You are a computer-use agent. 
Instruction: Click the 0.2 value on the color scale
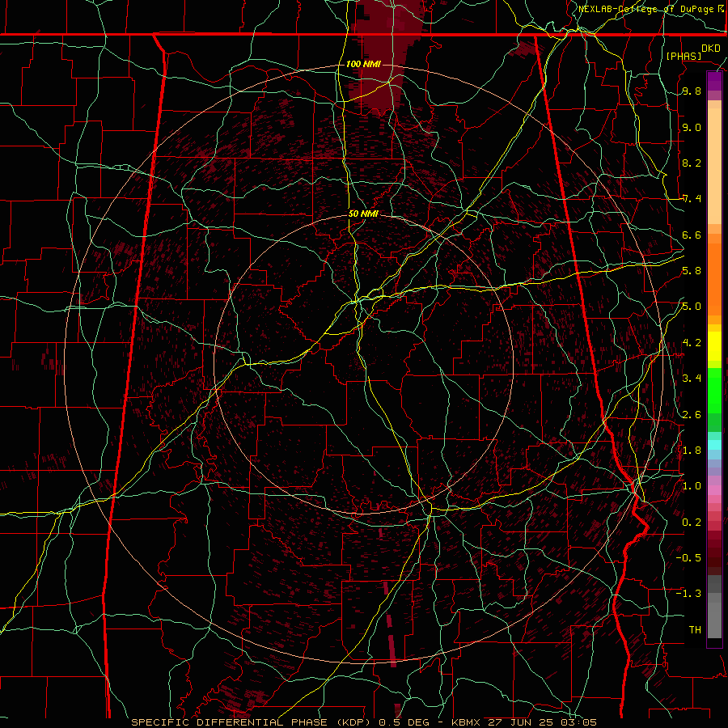692,523
